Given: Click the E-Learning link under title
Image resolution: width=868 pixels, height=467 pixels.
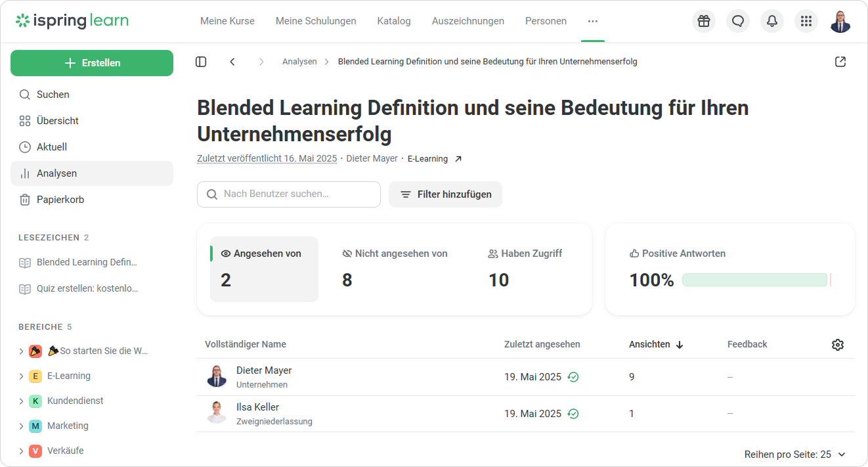Looking at the screenshot, I should [x=427, y=159].
